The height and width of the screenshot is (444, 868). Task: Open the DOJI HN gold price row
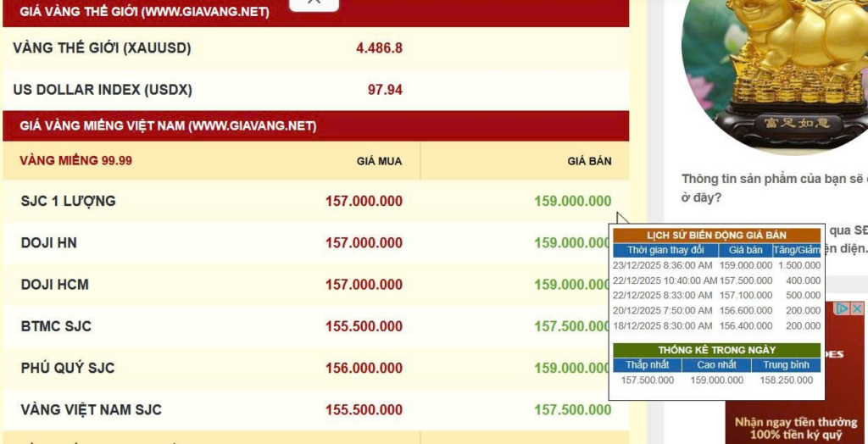click(49, 243)
